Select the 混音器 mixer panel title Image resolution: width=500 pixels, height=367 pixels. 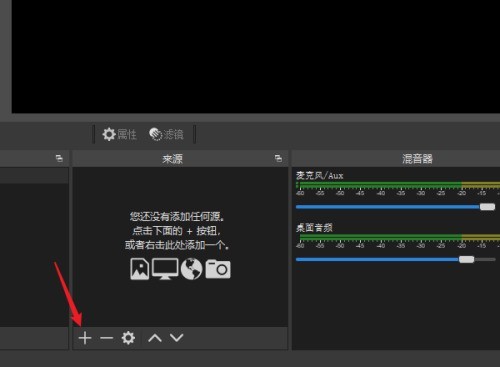pos(417,159)
